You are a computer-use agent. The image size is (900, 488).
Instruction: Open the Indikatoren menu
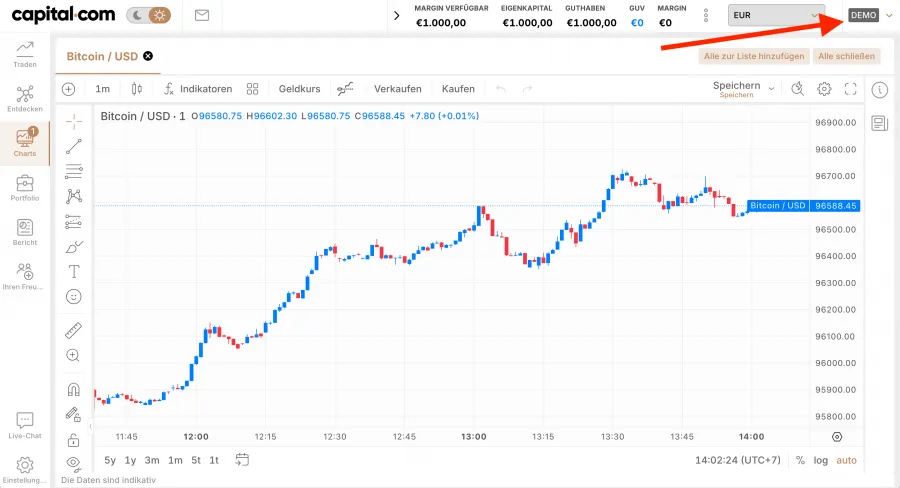tap(198, 89)
